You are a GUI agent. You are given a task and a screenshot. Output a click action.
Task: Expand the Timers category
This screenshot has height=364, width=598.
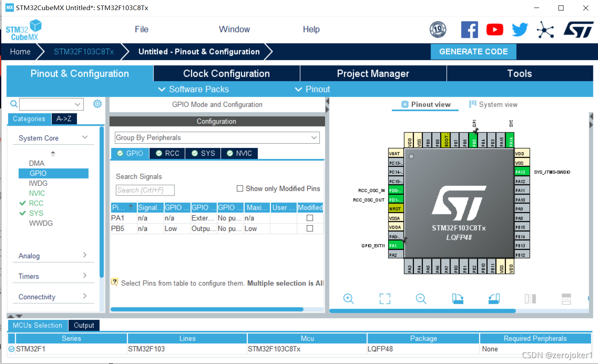(x=53, y=276)
